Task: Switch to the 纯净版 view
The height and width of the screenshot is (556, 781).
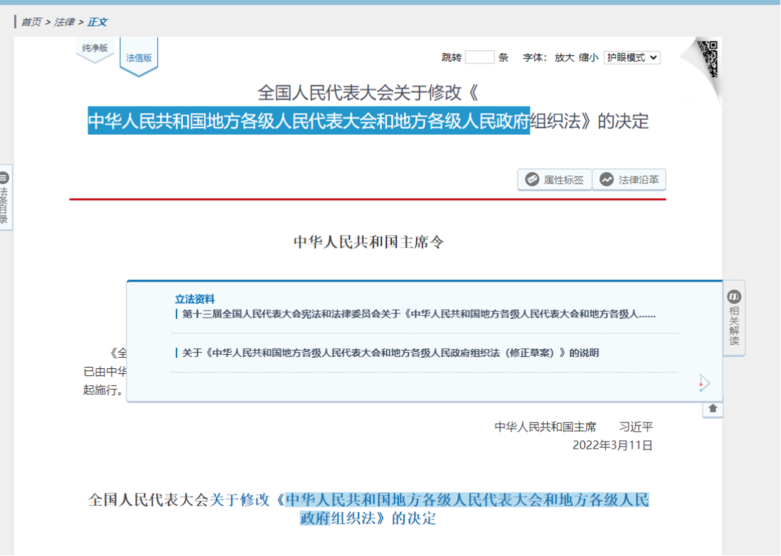Action: click(94, 50)
